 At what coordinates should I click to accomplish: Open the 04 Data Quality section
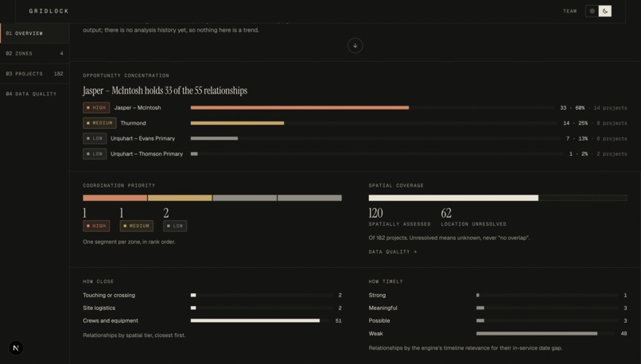tap(35, 94)
